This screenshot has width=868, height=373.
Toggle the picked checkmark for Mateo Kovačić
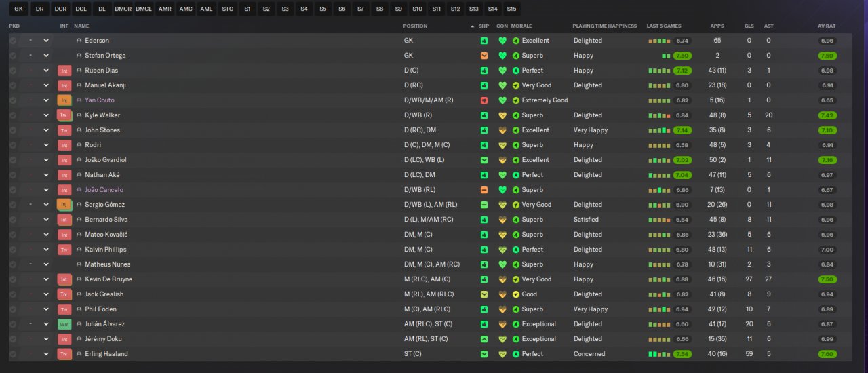click(13, 235)
